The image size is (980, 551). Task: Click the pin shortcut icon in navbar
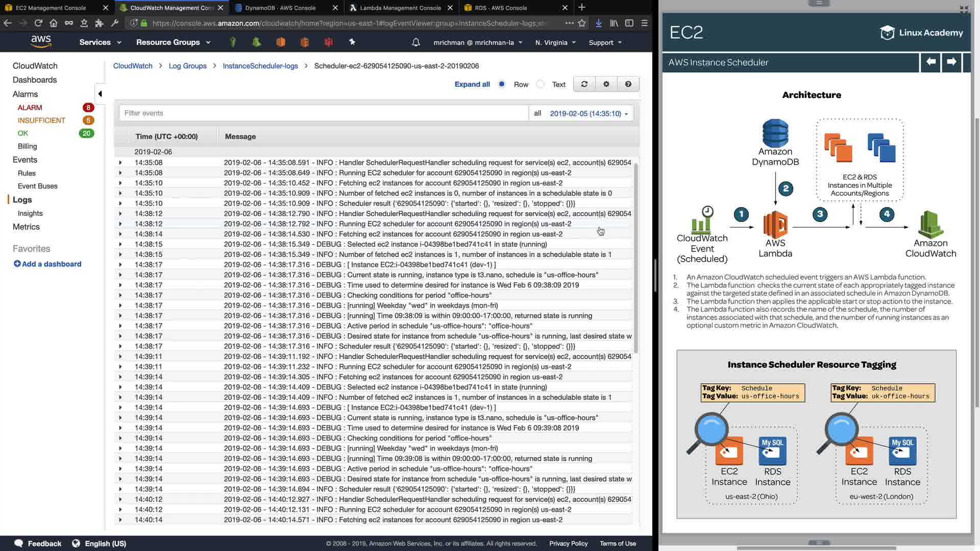352,42
